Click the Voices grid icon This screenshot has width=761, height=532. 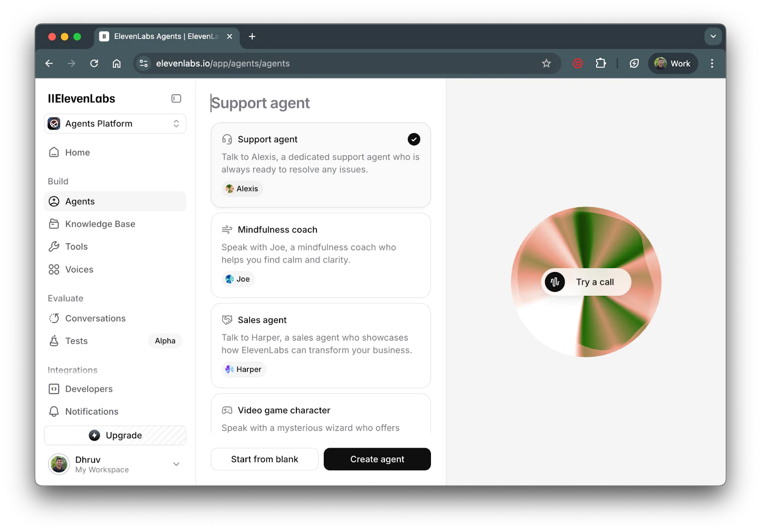54,270
